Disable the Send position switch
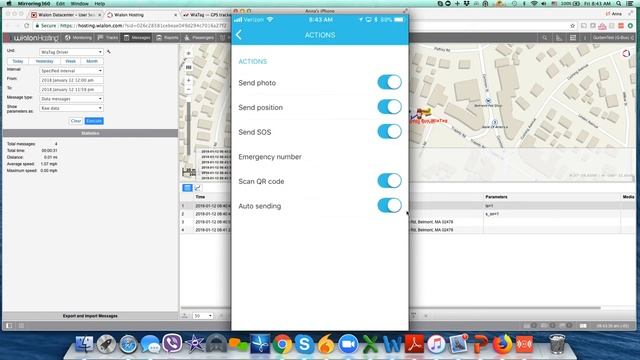Screen dimensions: 640x360 (389, 107)
